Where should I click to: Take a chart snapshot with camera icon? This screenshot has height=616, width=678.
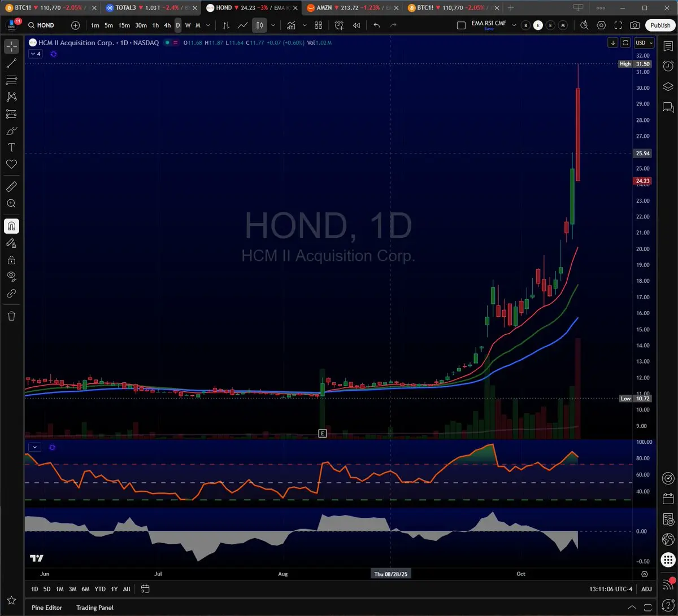(x=635, y=25)
